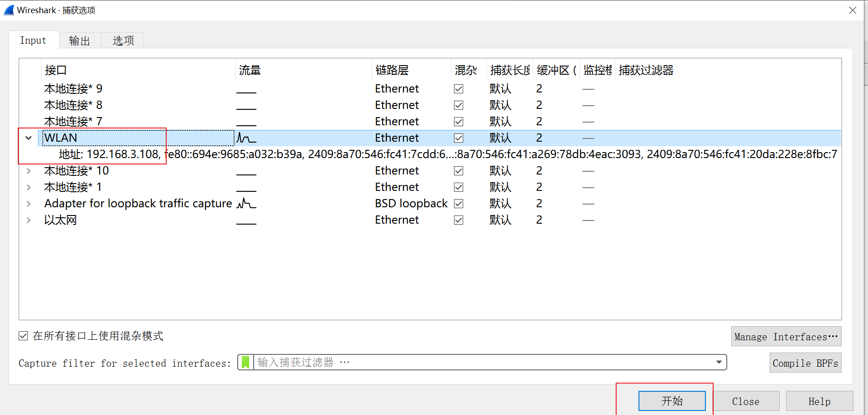Collapse the WLAN interface row
This screenshot has width=868, height=415.
pyautogui.click(x=29, y=138)
